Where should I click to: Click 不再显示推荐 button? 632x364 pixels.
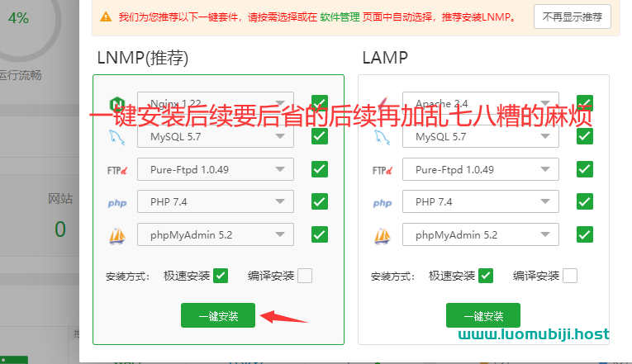click(x=573, y=17)
